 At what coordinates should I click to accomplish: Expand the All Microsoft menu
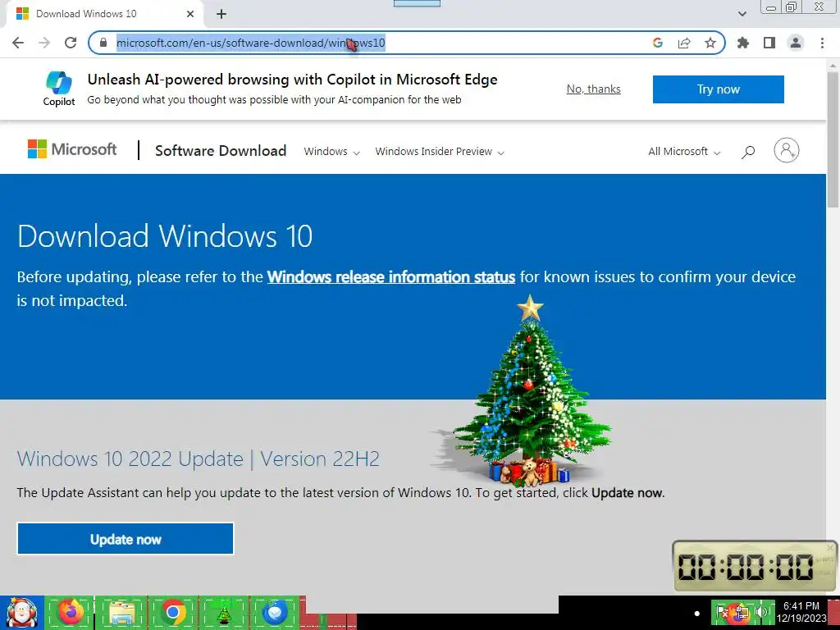click(x=684, y=152)
